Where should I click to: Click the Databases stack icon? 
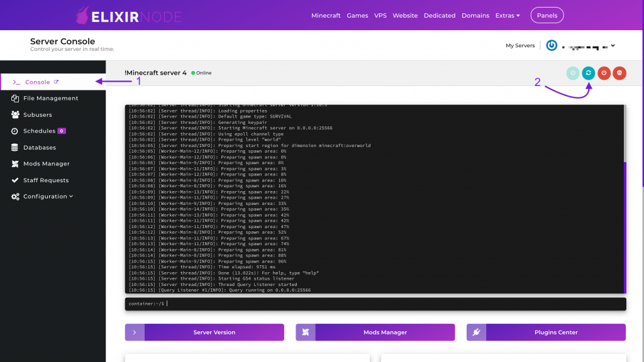[x=15, y=147]
